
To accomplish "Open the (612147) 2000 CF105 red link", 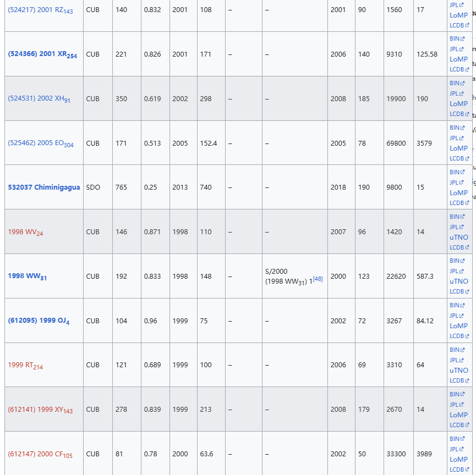I will coord(40,454).
